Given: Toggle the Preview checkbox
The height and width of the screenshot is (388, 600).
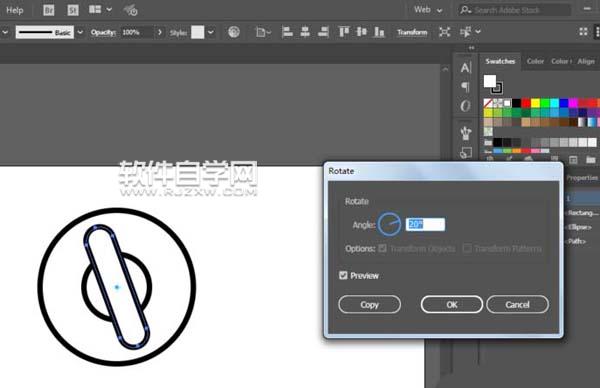Looking at the screenshot, I should 343,275.
